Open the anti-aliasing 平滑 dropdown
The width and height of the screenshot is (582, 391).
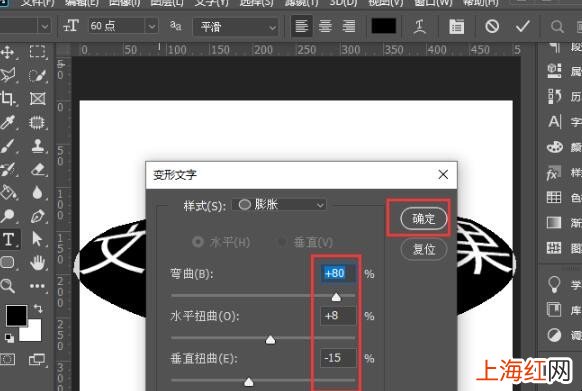point(236,27)
